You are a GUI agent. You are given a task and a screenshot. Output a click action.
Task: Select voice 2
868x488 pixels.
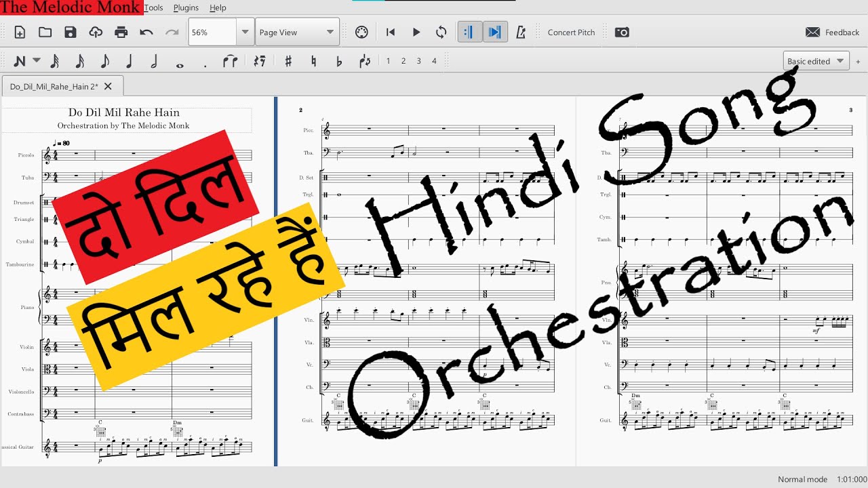point(403,61)
